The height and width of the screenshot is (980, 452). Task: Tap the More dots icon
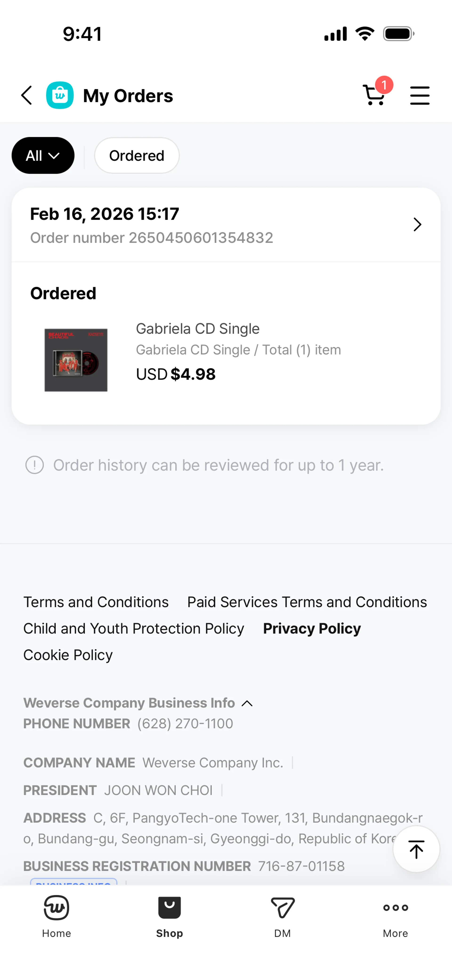tap(395, 907)
